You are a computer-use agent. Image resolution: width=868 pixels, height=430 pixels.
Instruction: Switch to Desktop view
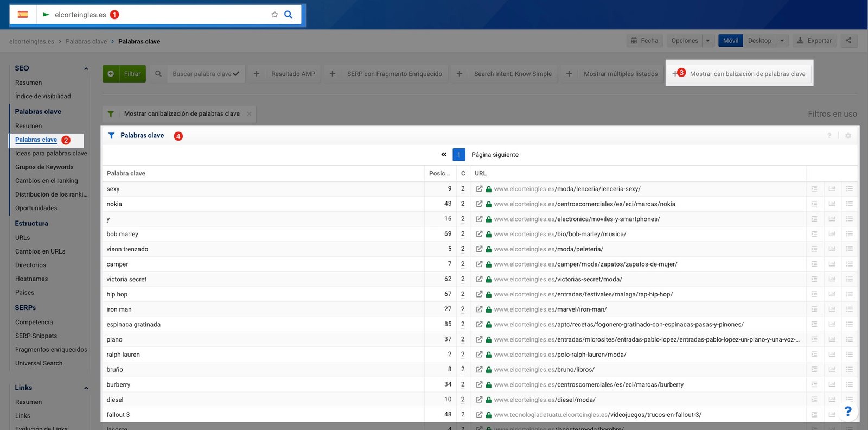pos(759,41)
